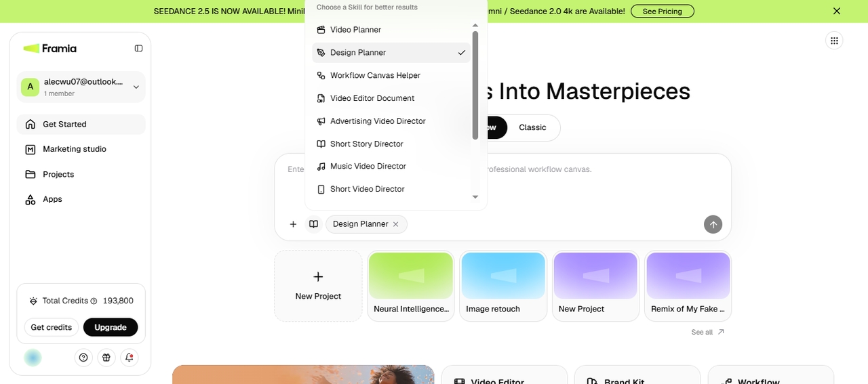The width and height of the screenshot is (868, 384).
Task: Open the alecwu07 workspace account dropdown
Action: click(81, 87)
